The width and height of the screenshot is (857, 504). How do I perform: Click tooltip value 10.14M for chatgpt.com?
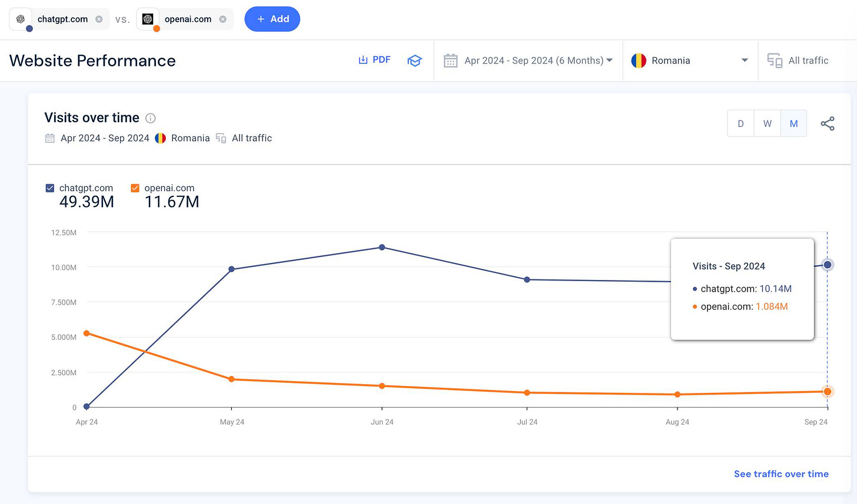tap(775, 289)
